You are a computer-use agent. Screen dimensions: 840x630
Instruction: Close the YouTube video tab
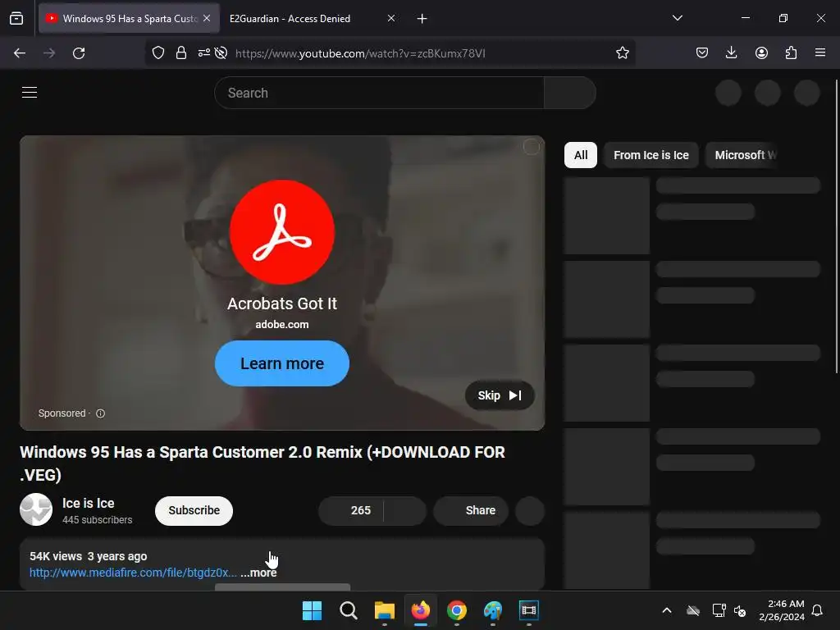click(207, 18)
